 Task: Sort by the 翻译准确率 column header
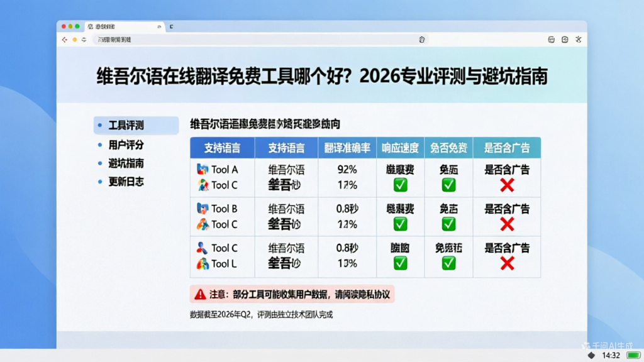pyautogui.click(x=347, y=148)
